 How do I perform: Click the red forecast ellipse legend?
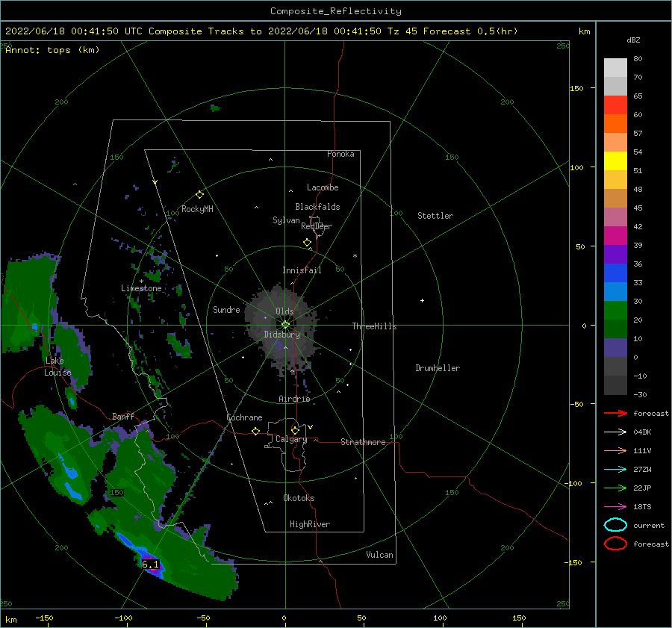tap(615, 544)
